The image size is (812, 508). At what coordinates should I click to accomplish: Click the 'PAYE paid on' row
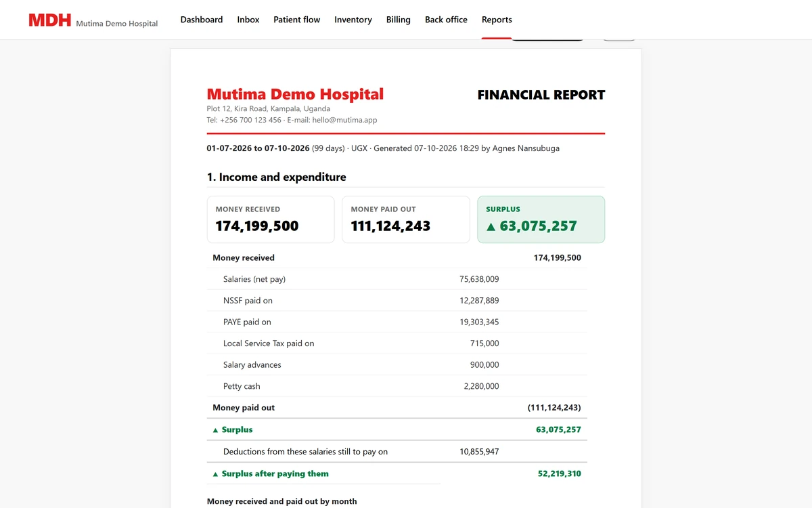[397, 322]
